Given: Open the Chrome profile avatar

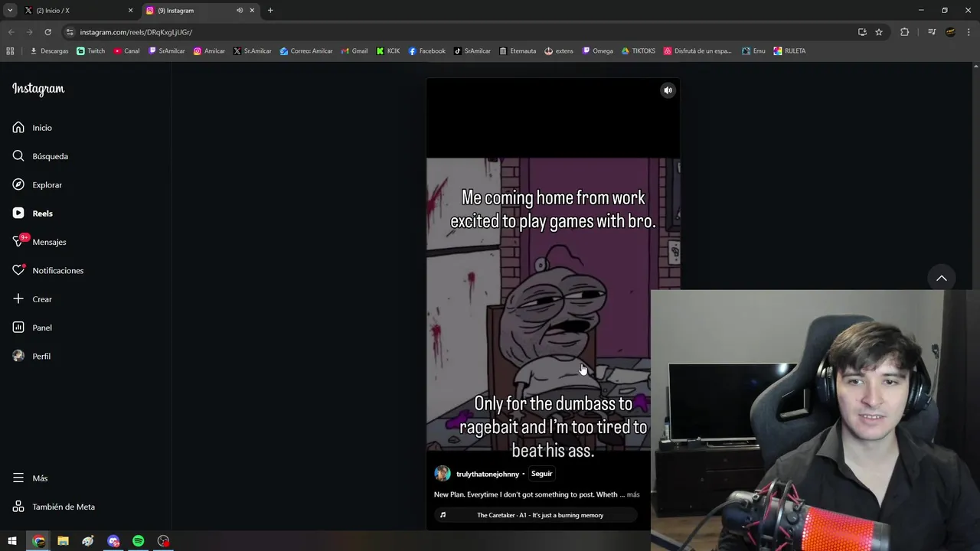Looking at the screenshot, I should coord(950,32).
